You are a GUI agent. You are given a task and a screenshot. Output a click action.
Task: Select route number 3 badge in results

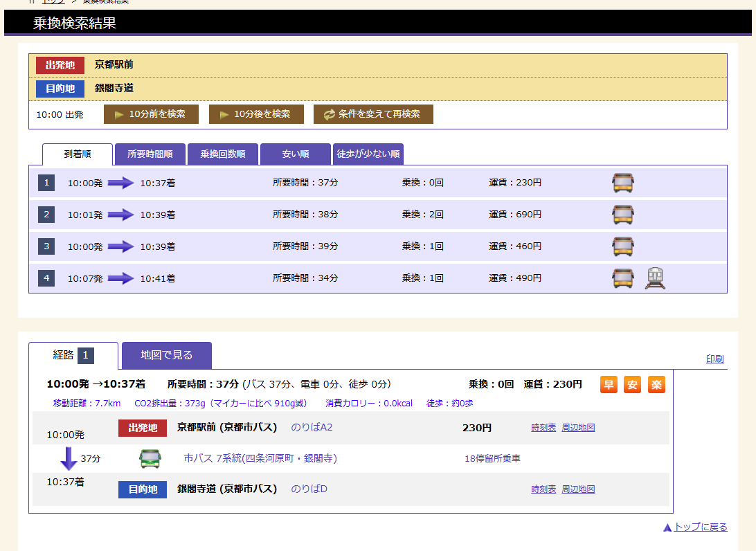tap(46, 246)
